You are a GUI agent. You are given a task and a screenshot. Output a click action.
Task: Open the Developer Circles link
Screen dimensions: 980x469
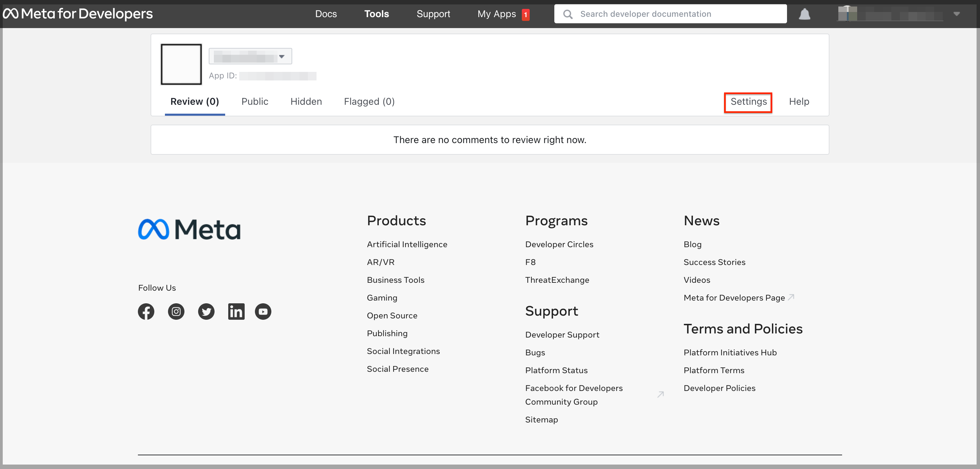click(x=559, y=244)
